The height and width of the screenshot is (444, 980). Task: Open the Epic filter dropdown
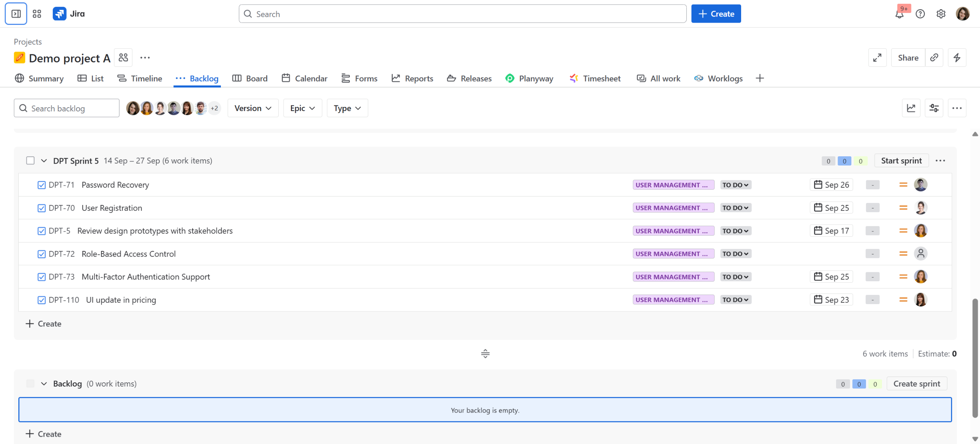coord(302,108)
